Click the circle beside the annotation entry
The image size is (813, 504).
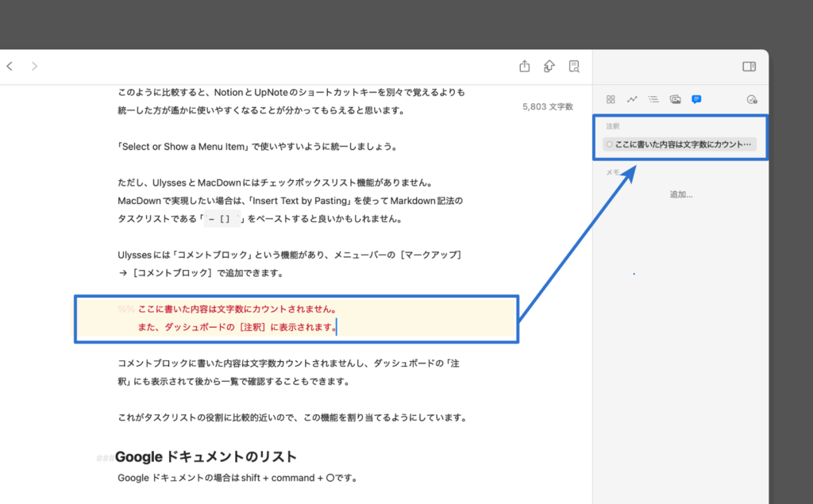pyautogui.click(x=609, y=144)
